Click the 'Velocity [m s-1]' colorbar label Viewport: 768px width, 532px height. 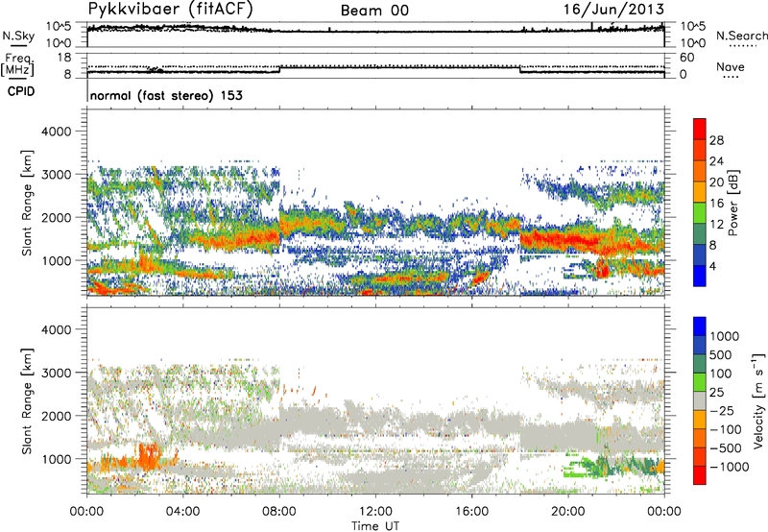pyautogui.click(x=758, y=400)
